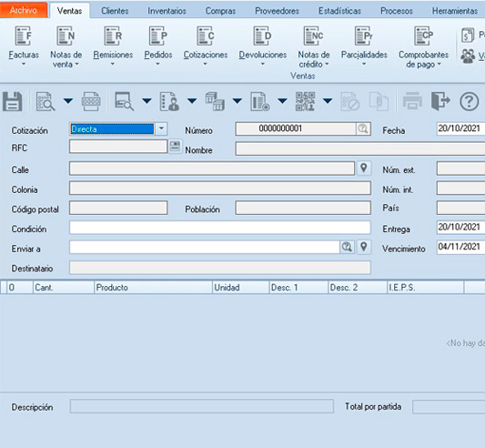This screenshot has height=448, width=485.
Task: Open help question mark icon
Action: (x=469, y=101)
